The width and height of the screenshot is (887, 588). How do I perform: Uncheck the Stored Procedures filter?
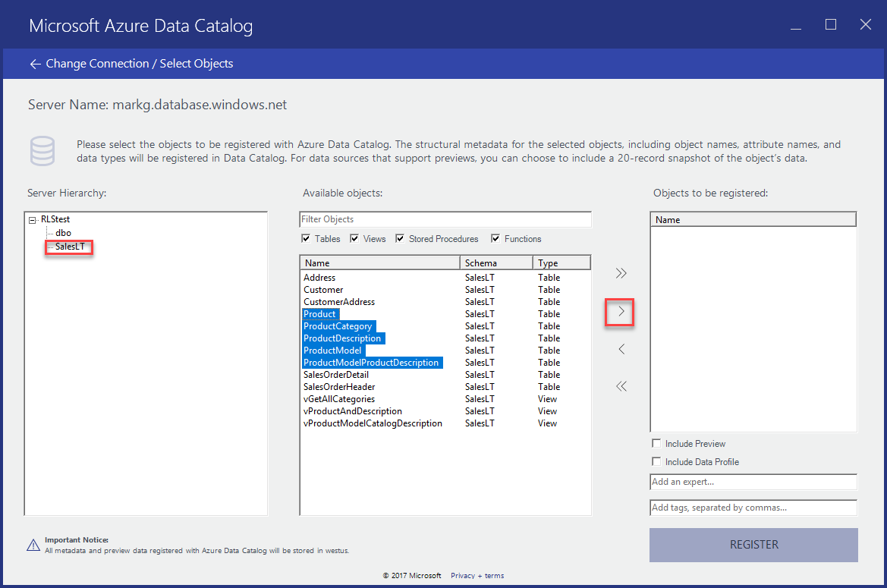click(x=400, y=238)
